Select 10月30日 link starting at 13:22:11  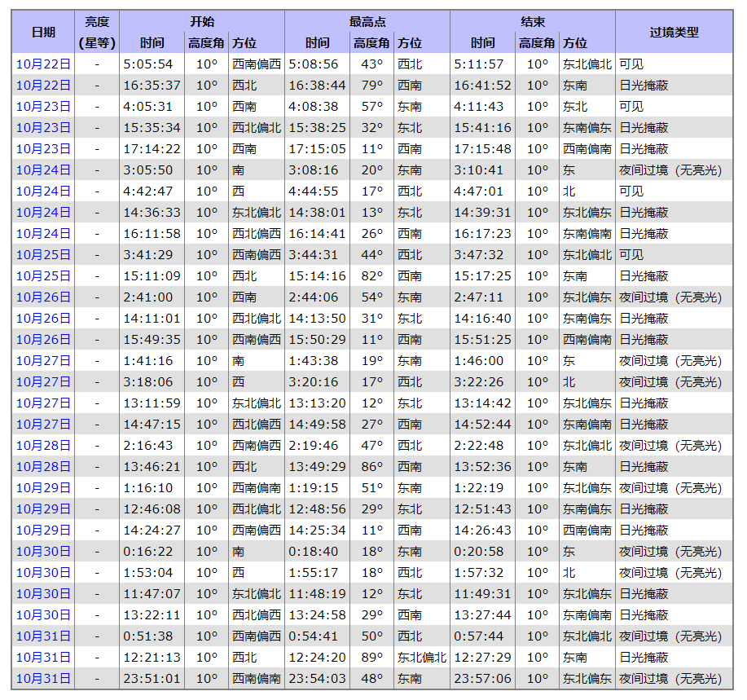(43, 614)
